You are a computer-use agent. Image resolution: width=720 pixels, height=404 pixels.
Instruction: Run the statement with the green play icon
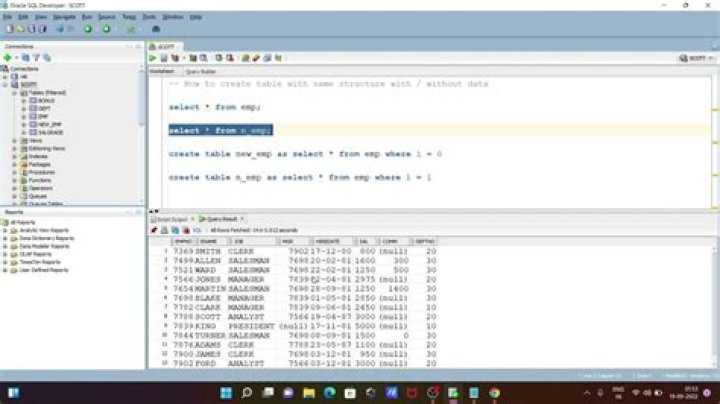tap(154, 58)
